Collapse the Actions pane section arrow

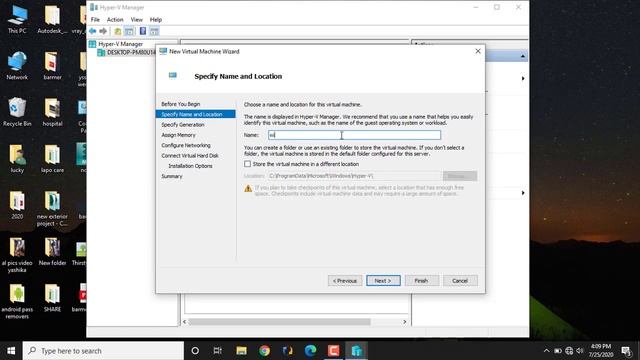coord(523,56)
